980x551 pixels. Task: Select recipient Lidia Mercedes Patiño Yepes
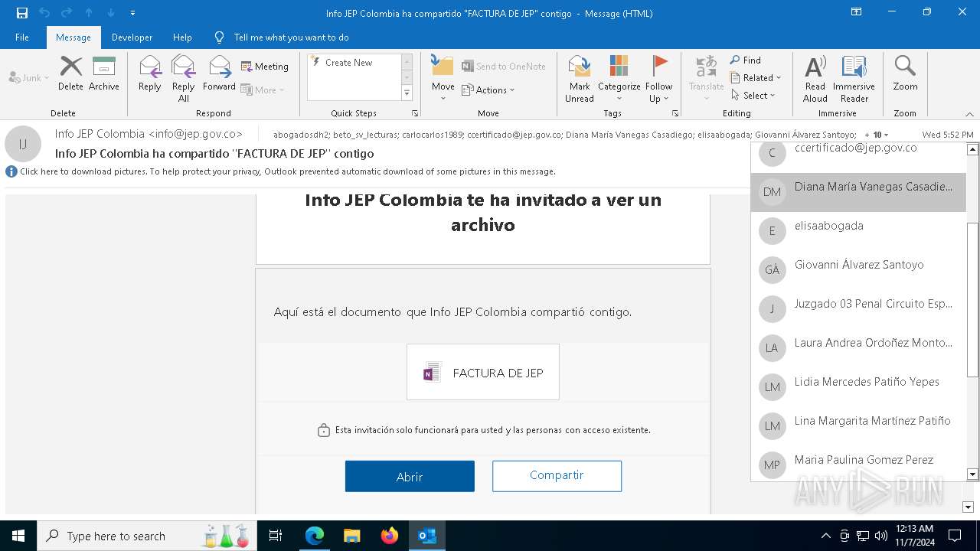coord(858,386)
